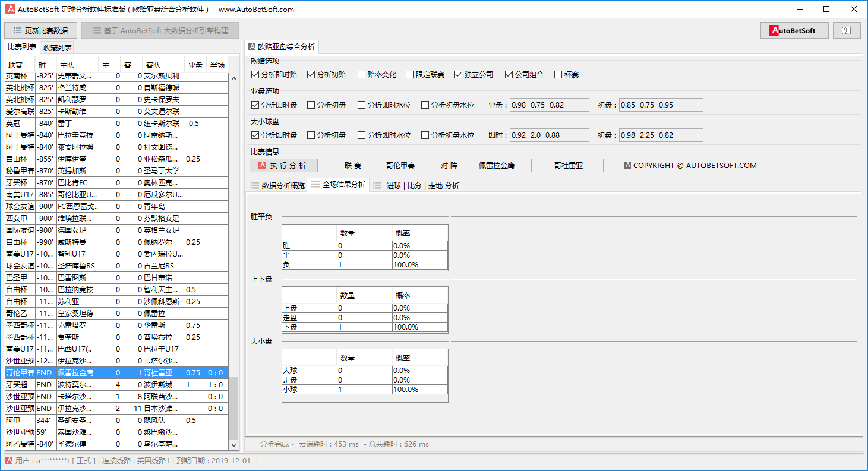The height and width of the screenshot is (471, 868).
Task: Click the 执行分析 run analysis button
Action: (x=283, y=165)
